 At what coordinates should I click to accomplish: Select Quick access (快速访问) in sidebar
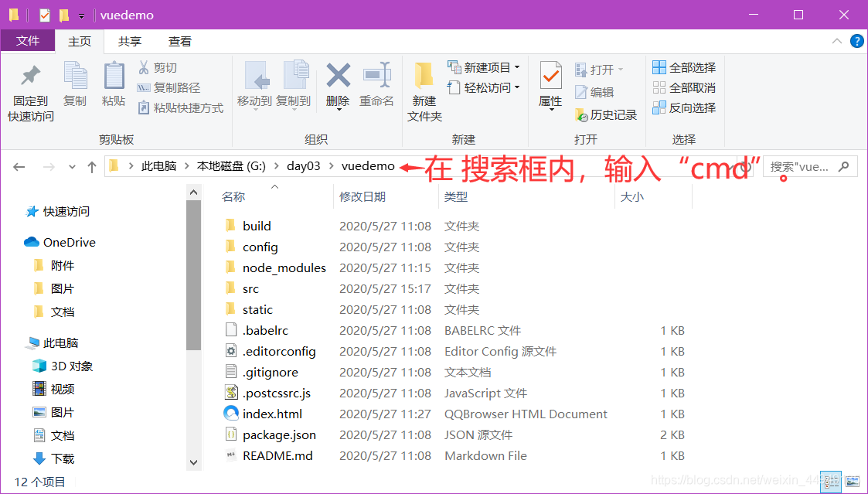point(58,212)
